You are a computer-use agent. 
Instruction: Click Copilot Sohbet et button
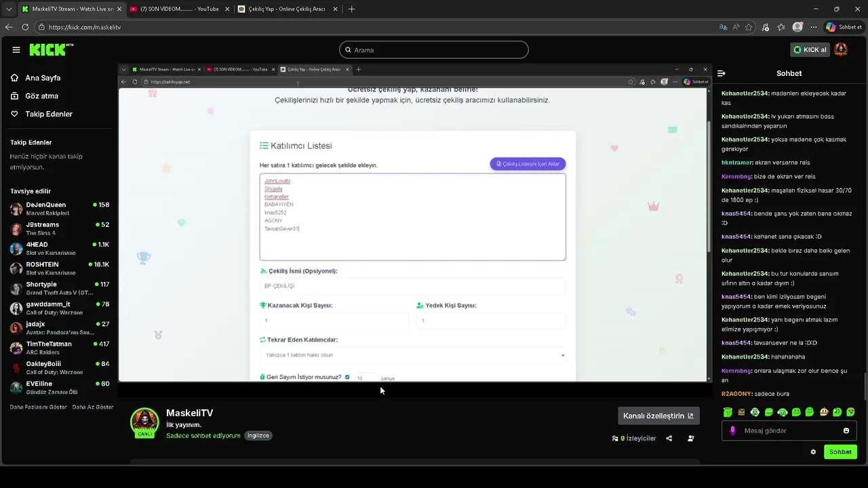844,27
